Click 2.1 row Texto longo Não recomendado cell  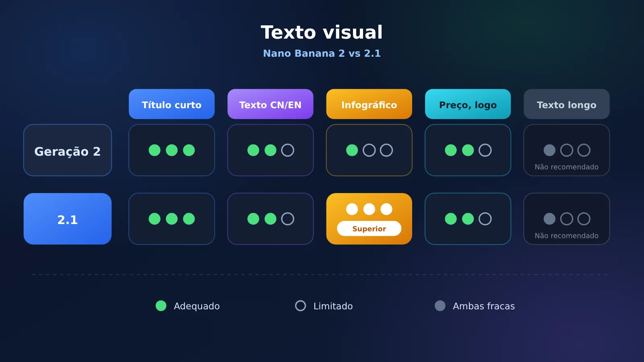coord(567,219)
